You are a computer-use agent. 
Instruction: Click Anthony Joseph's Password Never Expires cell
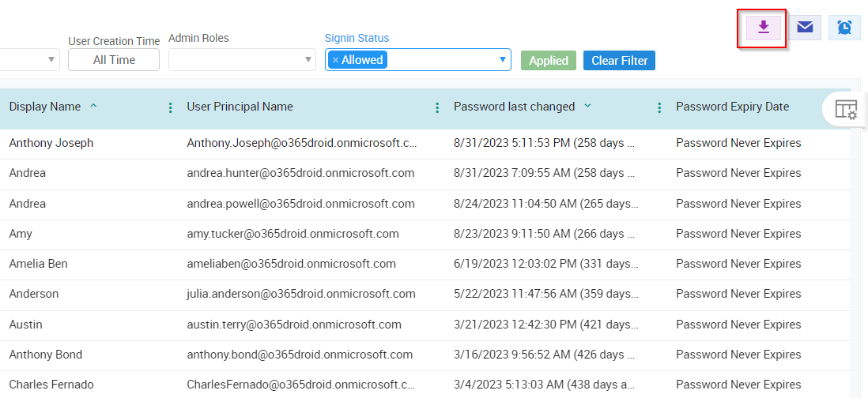[x=738, y=143]
